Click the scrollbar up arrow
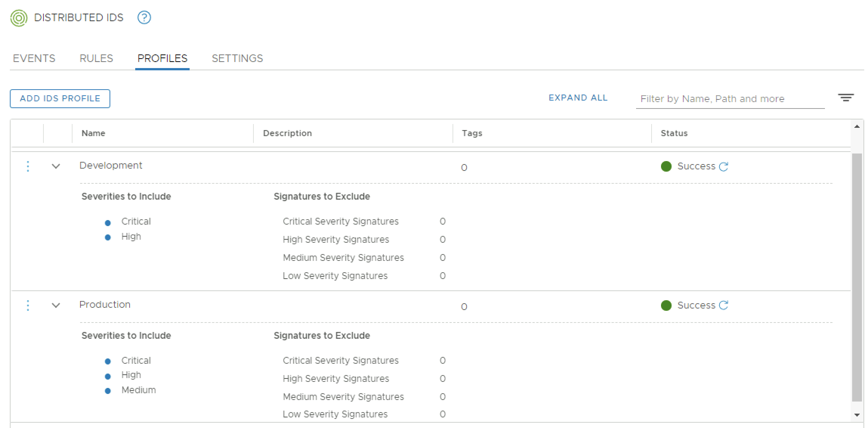The width and height of the screenshot is (868, 428). pos(857,127)
